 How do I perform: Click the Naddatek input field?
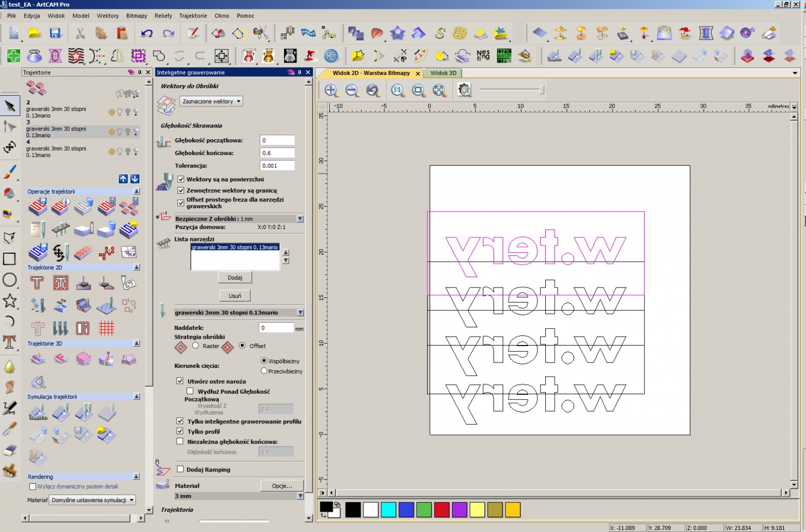point(276,328)
